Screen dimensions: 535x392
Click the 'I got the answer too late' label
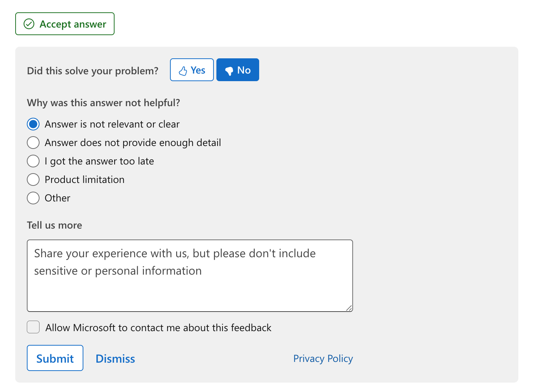tap(99, 161)
